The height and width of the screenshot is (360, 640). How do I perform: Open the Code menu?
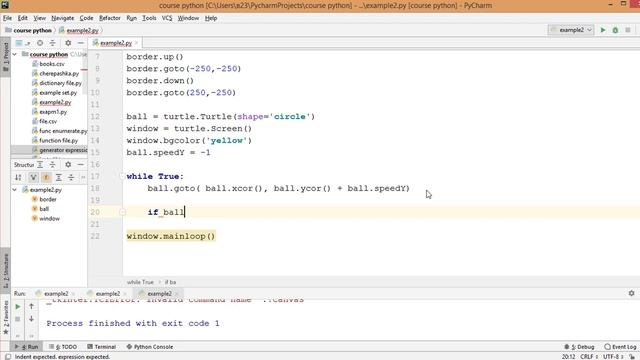click(x=86, y=18)
